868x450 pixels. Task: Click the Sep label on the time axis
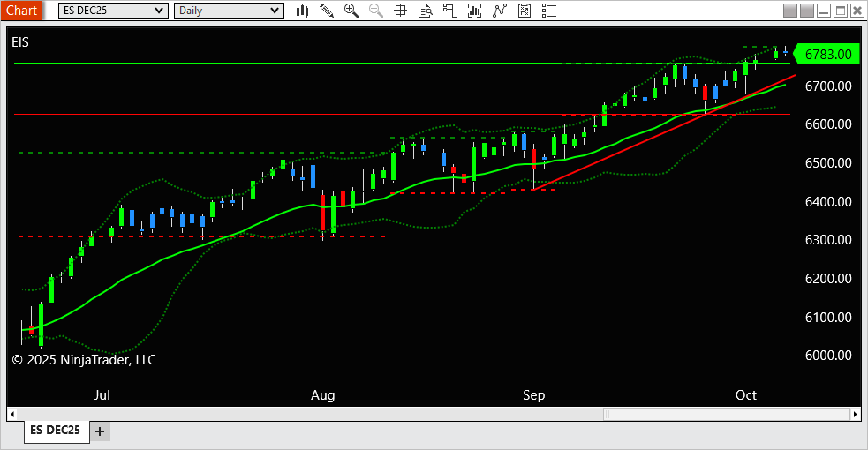pyautogui.click(x=533, y=396)
